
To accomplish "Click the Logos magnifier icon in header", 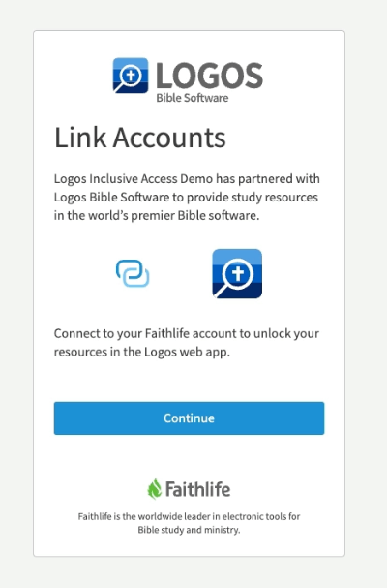I will pyautogui.click(x=131, y=75).
